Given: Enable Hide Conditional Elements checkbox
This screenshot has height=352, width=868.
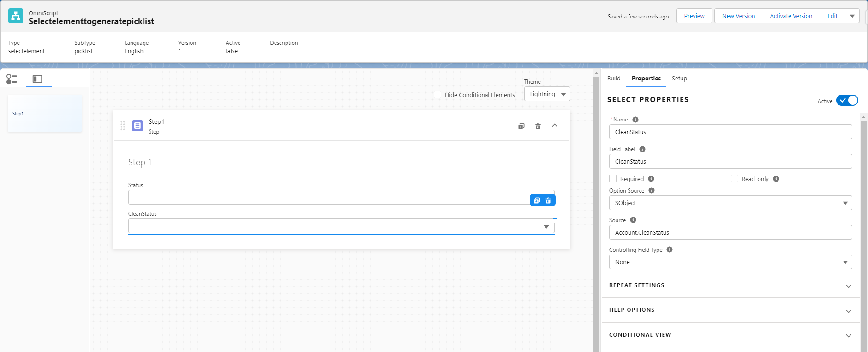Looking at the screenshot, I should (437, 95).
